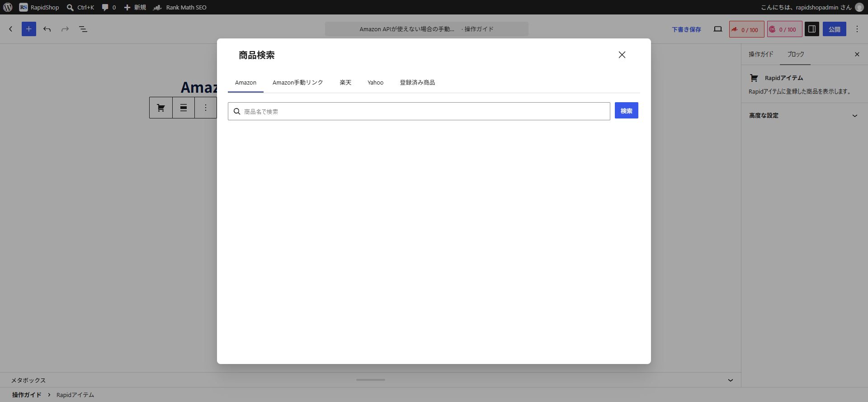Select the ブロック sidebar tab

pos(796,54)
